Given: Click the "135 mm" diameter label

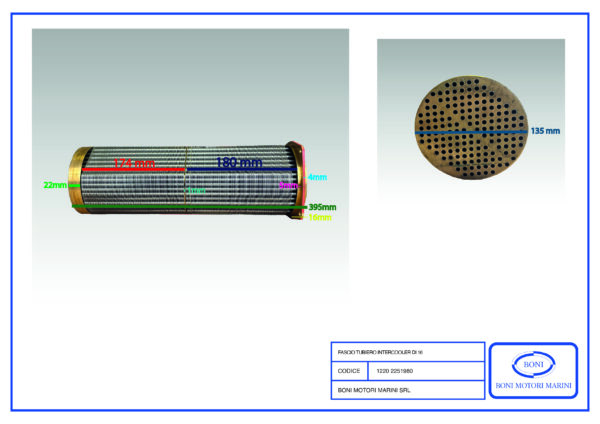Looking at the screenshot, I should pos(545,131).
